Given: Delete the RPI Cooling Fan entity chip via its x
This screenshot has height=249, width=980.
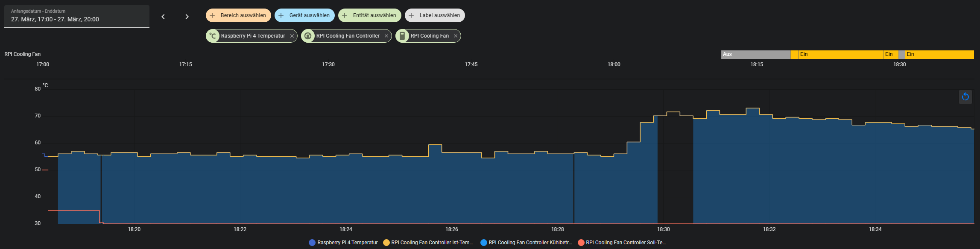Looking at the screenshot, I should pos(456,36).
